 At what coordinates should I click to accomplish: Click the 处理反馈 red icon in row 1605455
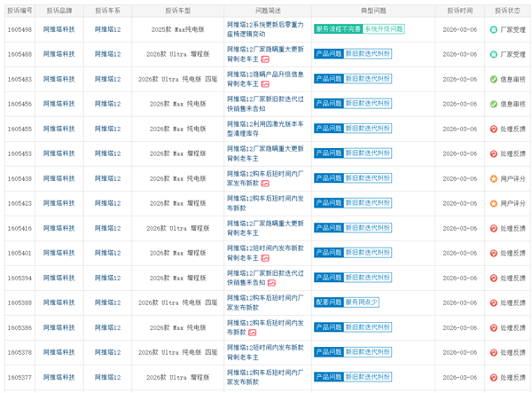(494, 129)
